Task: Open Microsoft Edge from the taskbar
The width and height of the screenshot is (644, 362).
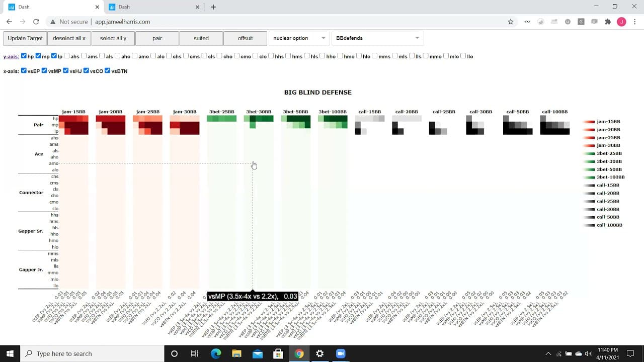Action: 216,353
